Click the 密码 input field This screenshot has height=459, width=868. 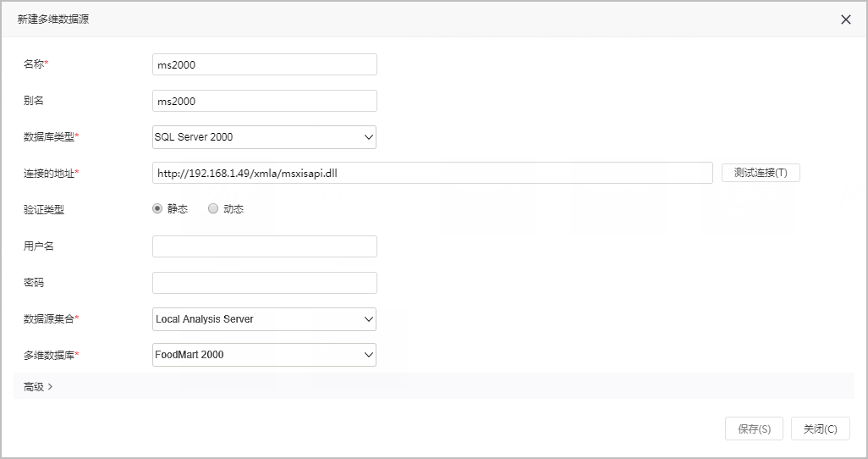(265, 283)
